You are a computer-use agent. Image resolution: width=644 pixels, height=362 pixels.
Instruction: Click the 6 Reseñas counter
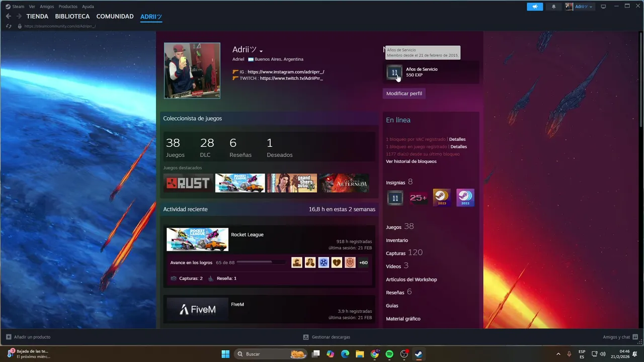point(240,148)
